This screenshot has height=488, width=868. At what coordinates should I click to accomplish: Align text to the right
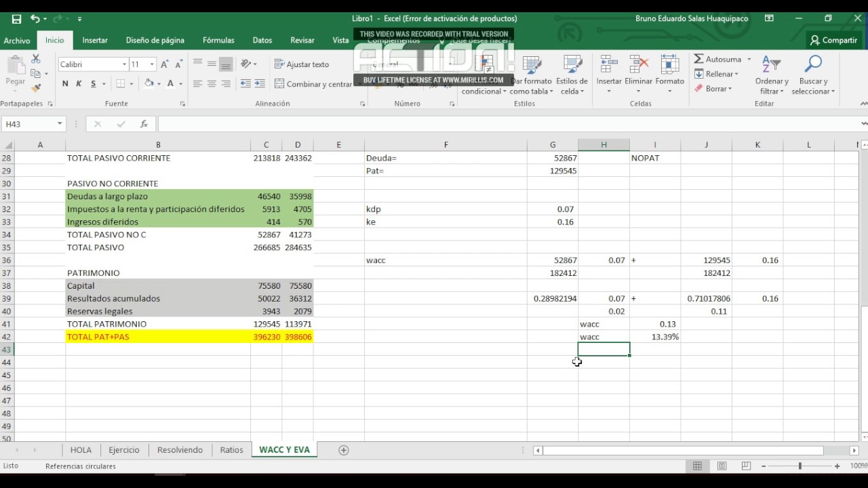pos(226,83)
